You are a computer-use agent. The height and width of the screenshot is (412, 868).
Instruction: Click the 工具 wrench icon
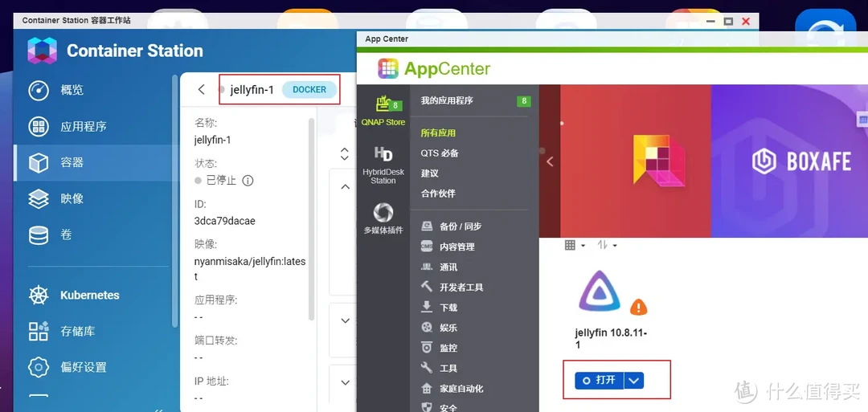(426, 368)
